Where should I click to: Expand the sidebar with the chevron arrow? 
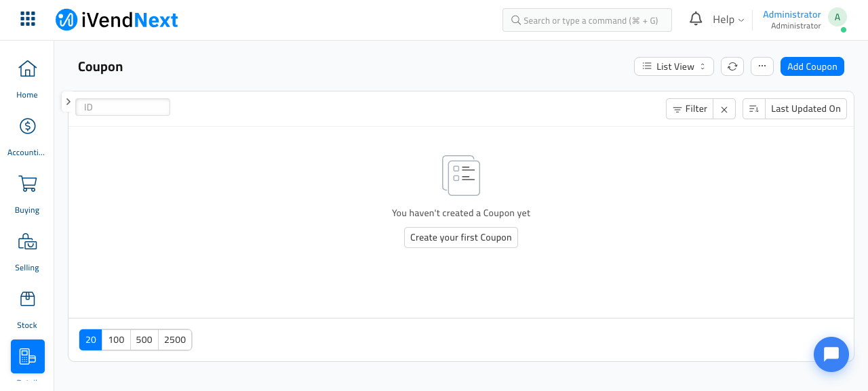point(68,102)
